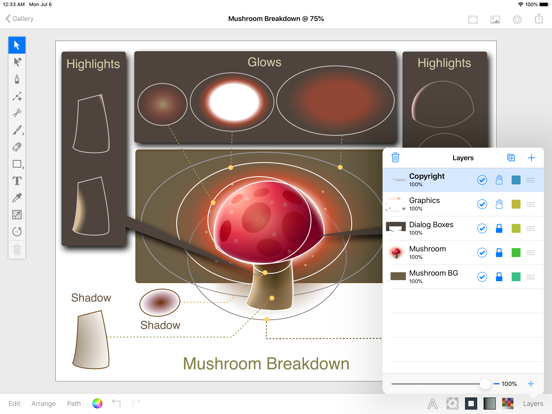The width and height of the screenshot is (552, 414).
Task: Open the color wheel picker
Action: [97, 403]
